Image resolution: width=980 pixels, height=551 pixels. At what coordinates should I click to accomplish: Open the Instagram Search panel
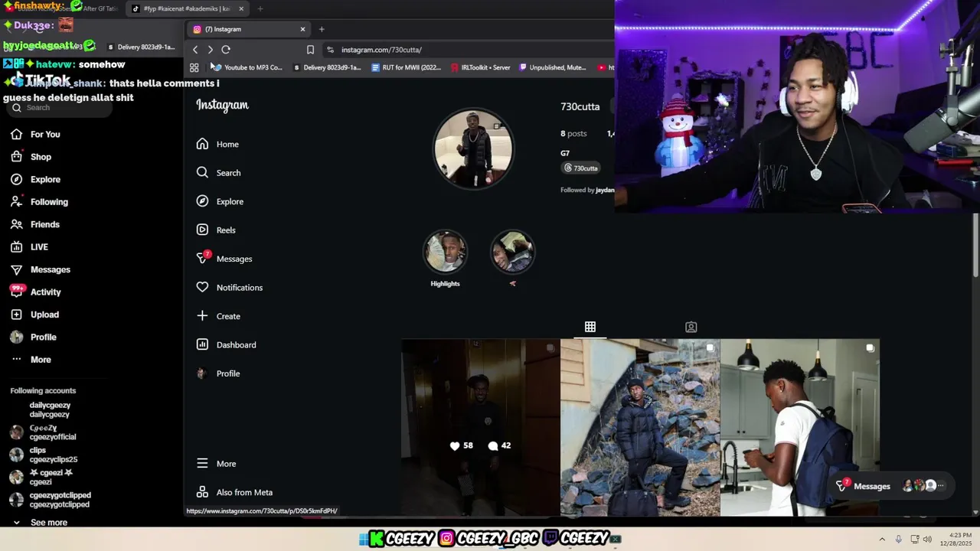(x=219, y=173)
